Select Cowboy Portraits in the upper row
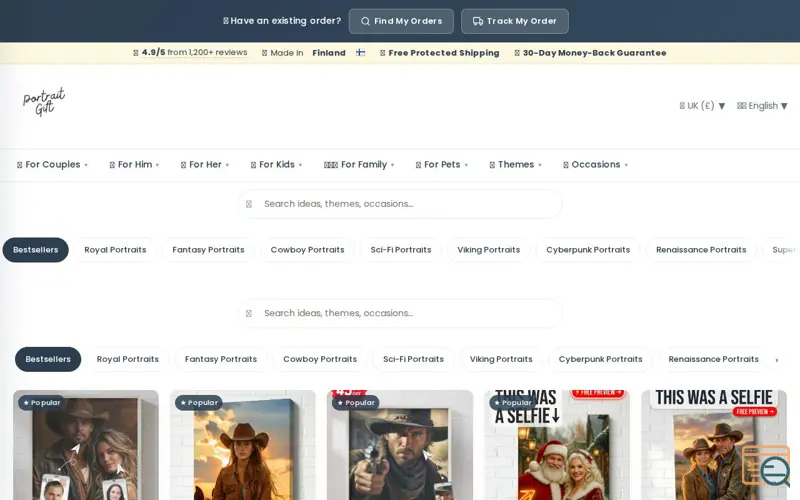The image size is (800, 500). (x=307, y=250)
